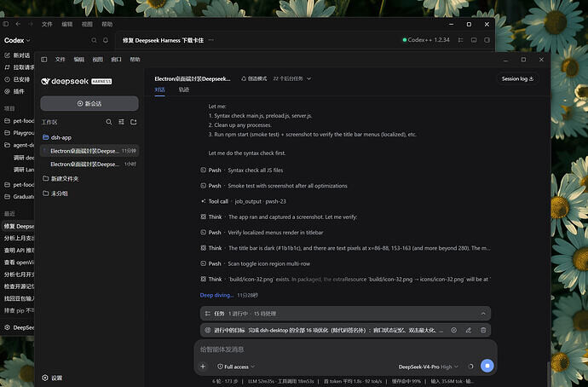Expand 'Scan toggle icon region multi-row' step
588x387 pixels.
256,263
